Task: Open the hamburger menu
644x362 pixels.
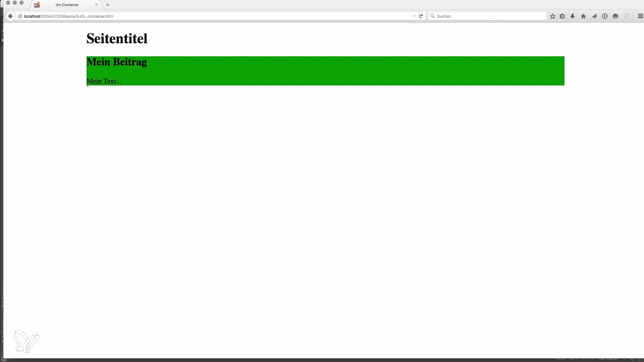Action: click(x=640, y=16)
